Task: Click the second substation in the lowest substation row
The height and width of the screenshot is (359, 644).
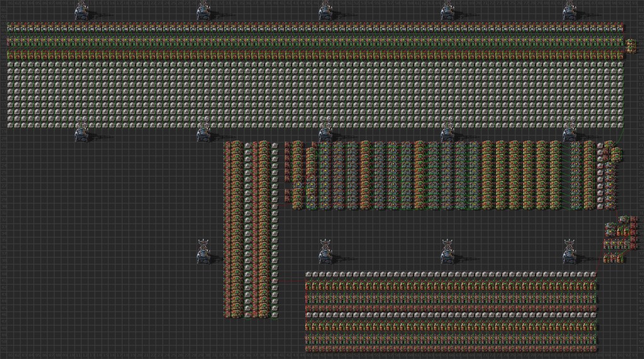Action: pyautogui.click(x=325, y=251)
